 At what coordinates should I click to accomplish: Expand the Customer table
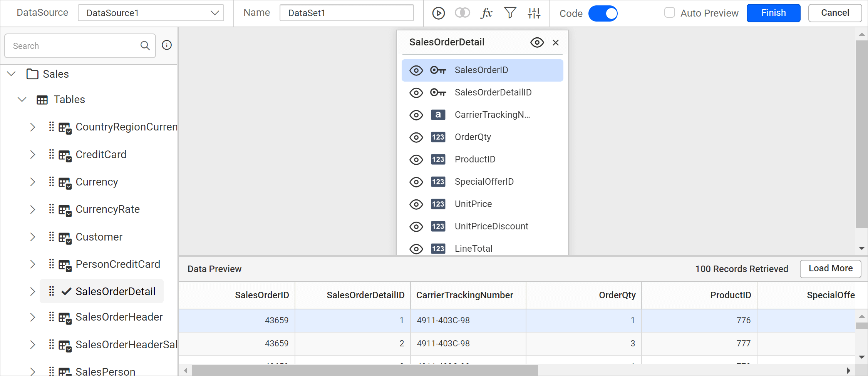coord(33,237)
